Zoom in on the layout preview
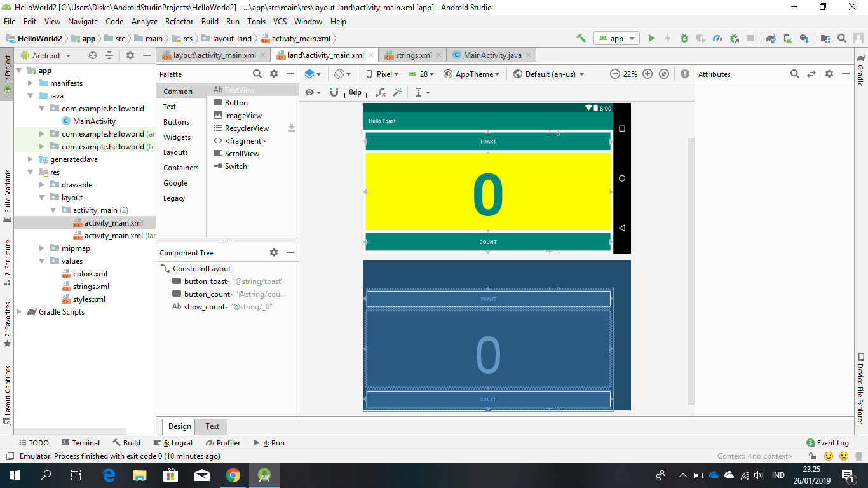 (647, 74)
